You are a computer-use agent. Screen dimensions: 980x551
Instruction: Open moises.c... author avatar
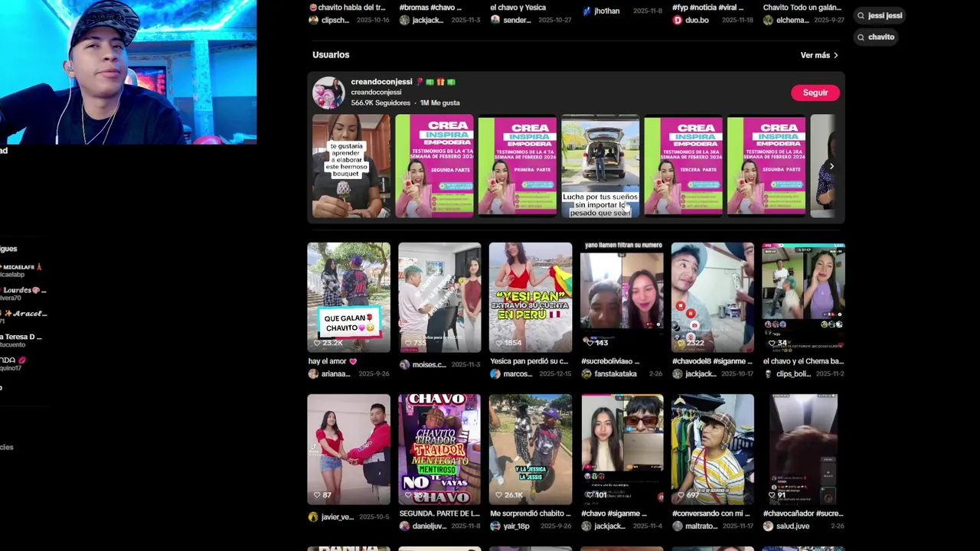pyautogui.click(x=404, y=365)
